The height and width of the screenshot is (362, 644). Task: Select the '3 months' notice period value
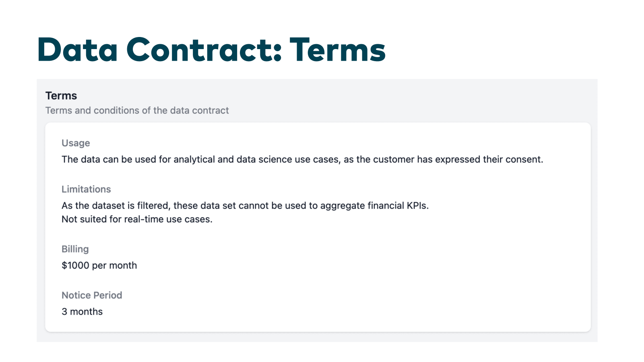[x=82, y=312]
